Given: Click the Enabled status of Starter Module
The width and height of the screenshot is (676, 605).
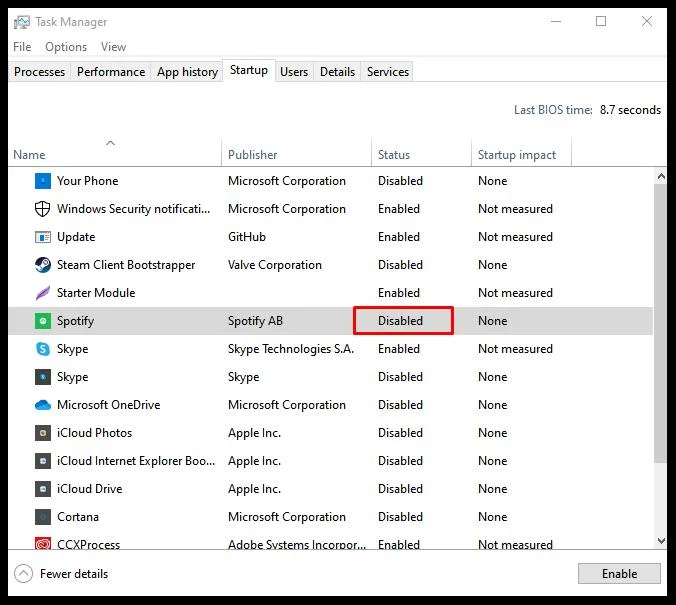Looking at the screenshot, I should [x=399, y=293].
